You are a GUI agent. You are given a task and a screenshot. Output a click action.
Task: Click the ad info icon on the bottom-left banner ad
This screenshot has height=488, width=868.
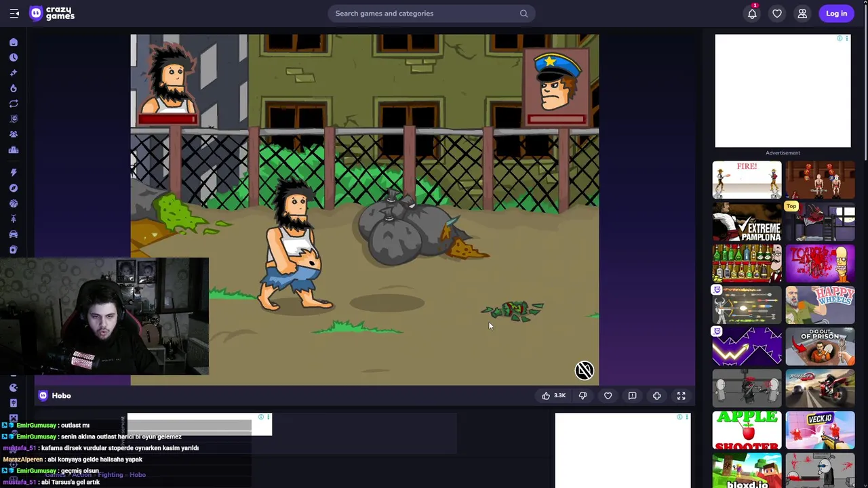[261, 417]
